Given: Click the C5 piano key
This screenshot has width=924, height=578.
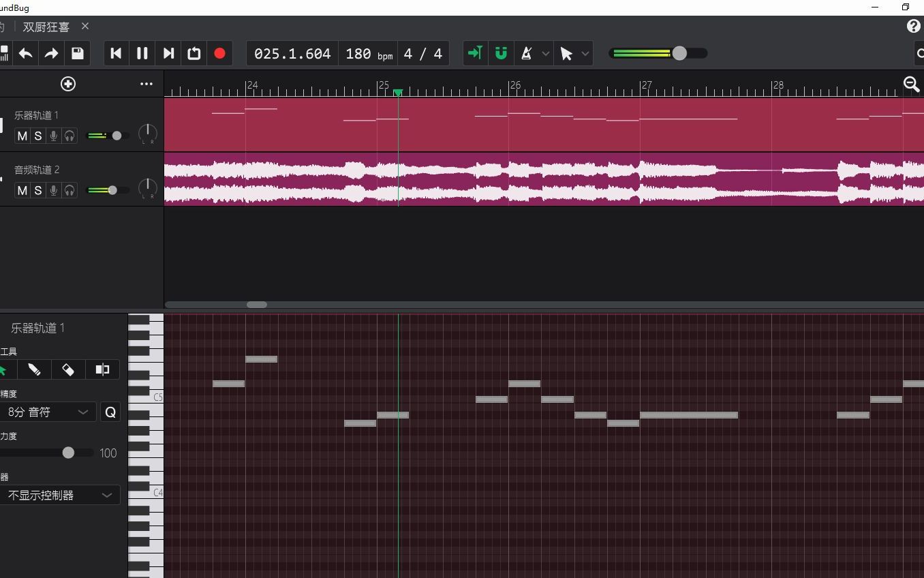Looking at the screenshot, I should click(157, 397).
